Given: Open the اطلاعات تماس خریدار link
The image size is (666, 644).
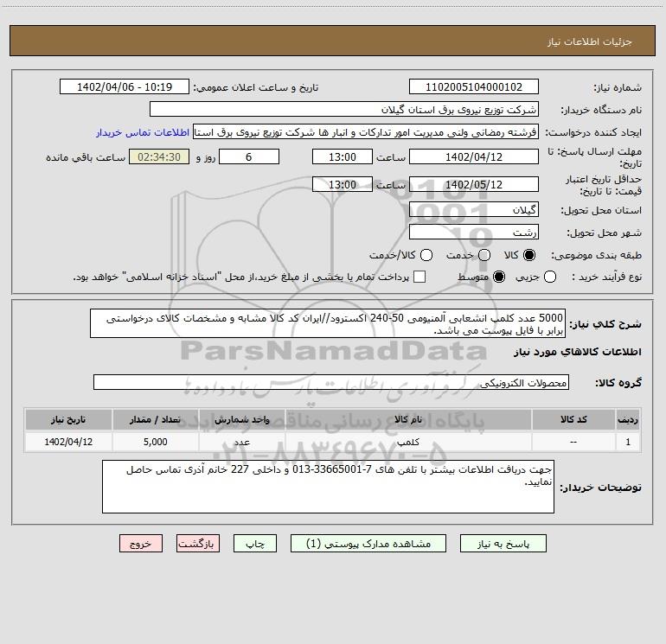Looking at the screenshot, I should [143, 132].
